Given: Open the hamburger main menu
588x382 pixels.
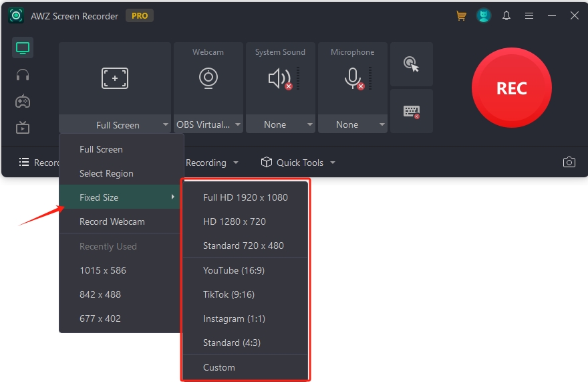Looking at the screenshot, I should coord(529,16).
